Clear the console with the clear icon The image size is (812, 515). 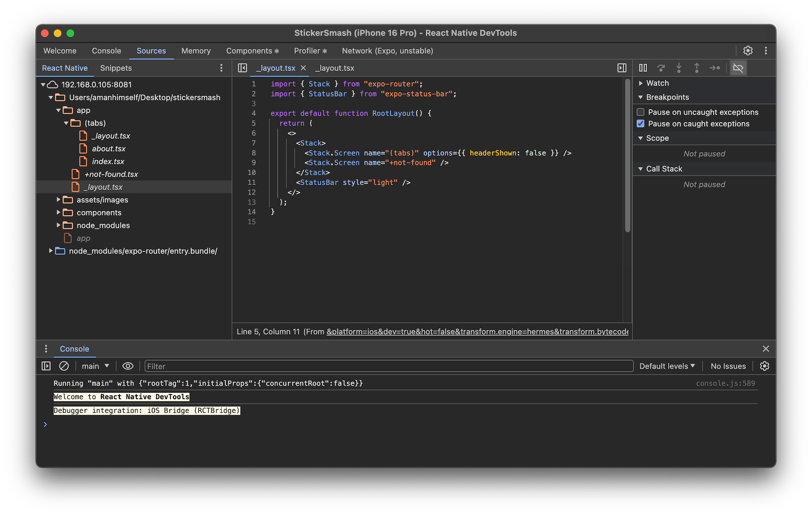coord(64,366)
